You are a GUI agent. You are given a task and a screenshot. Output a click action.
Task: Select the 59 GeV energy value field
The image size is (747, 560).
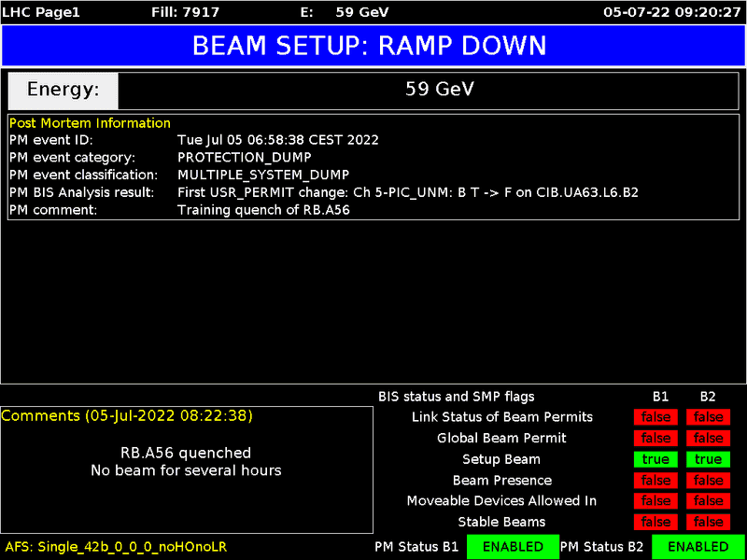439,90
